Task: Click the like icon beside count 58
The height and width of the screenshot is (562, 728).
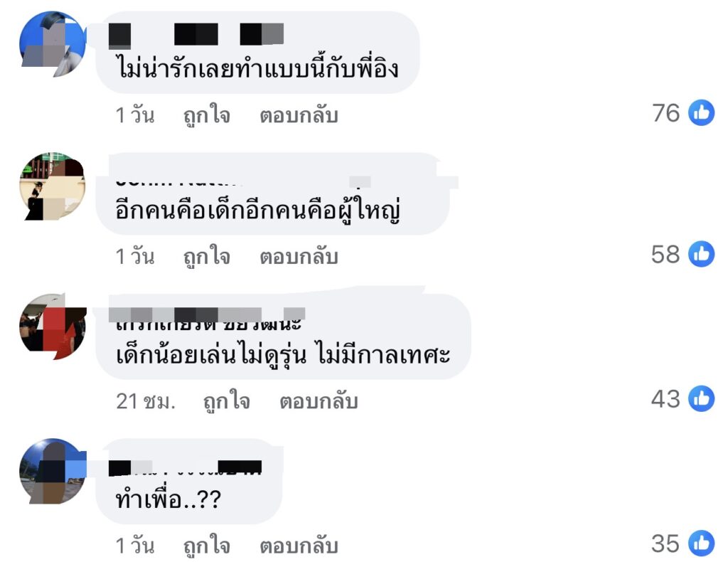Action: (x=701, y=254)
